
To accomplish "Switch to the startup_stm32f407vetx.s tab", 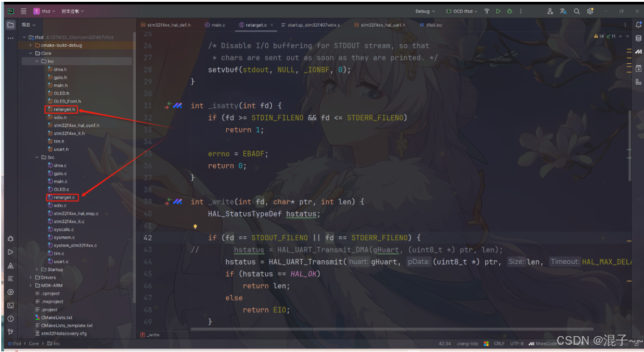I will coord(311,25).
